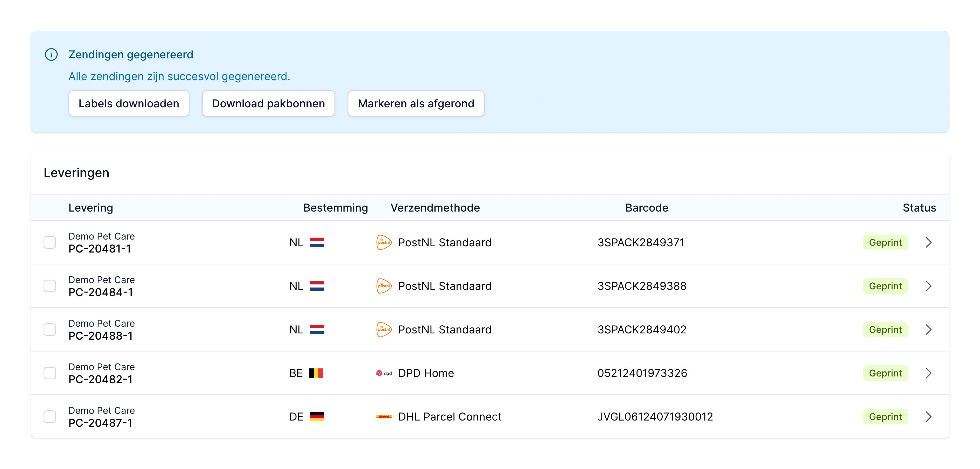Click the Verzendmethode column header
The width and height of the screenshot is (980, 469).
(x=435, y=208)
